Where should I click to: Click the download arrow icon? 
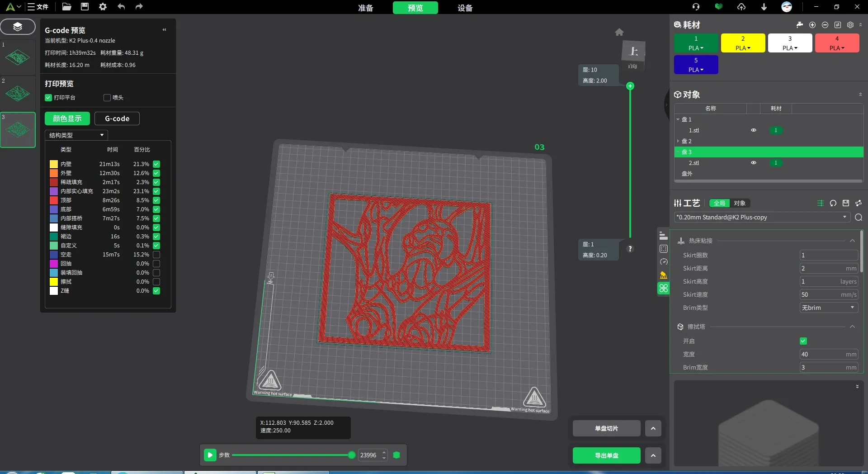(764, 7)
